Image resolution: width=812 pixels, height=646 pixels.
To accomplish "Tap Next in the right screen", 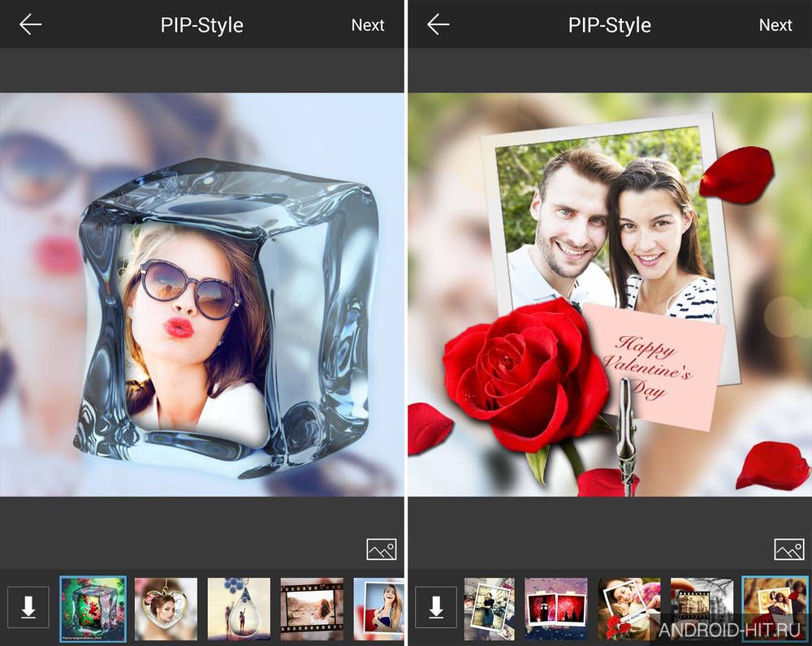I will pos(775,25).
